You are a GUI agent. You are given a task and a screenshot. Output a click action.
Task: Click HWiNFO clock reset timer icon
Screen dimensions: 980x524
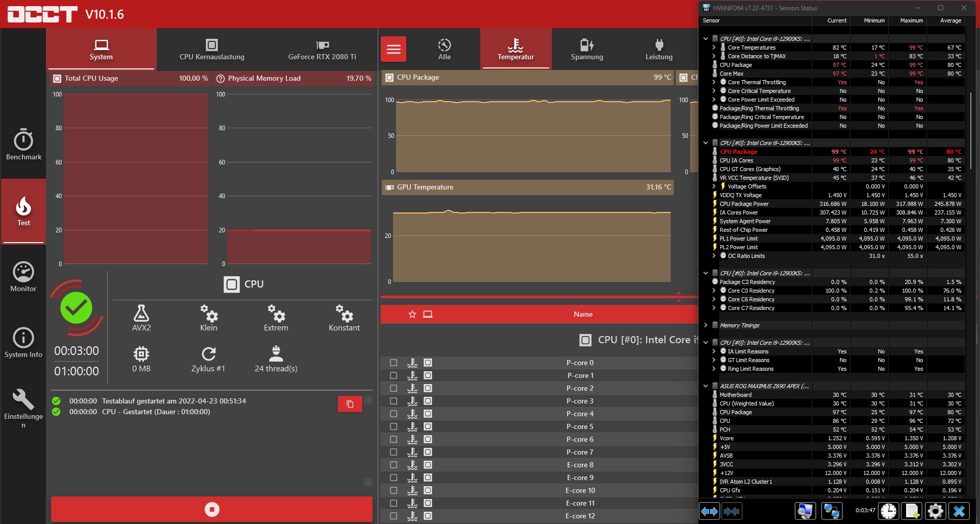tap(889, 511)
